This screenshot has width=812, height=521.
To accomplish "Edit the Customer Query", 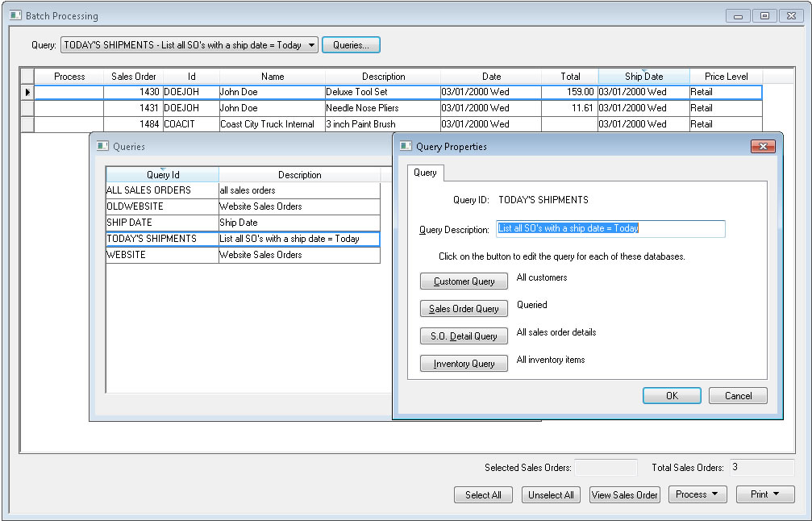I will [x=463, y=281].
